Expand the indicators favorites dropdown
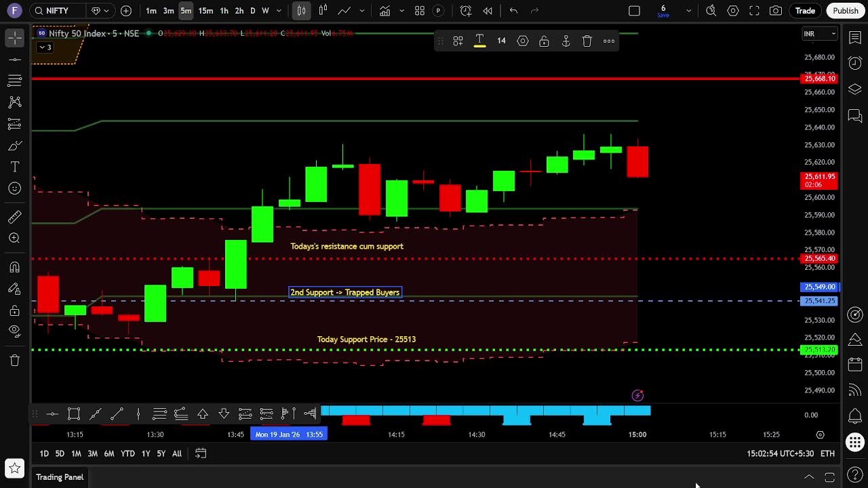Viewport: 868px width, 488px height. 402,11
